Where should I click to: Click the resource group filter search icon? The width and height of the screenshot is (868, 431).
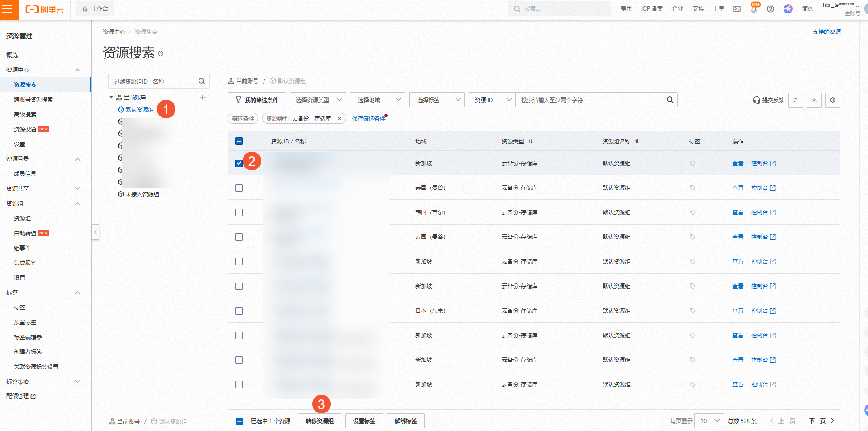202,81
